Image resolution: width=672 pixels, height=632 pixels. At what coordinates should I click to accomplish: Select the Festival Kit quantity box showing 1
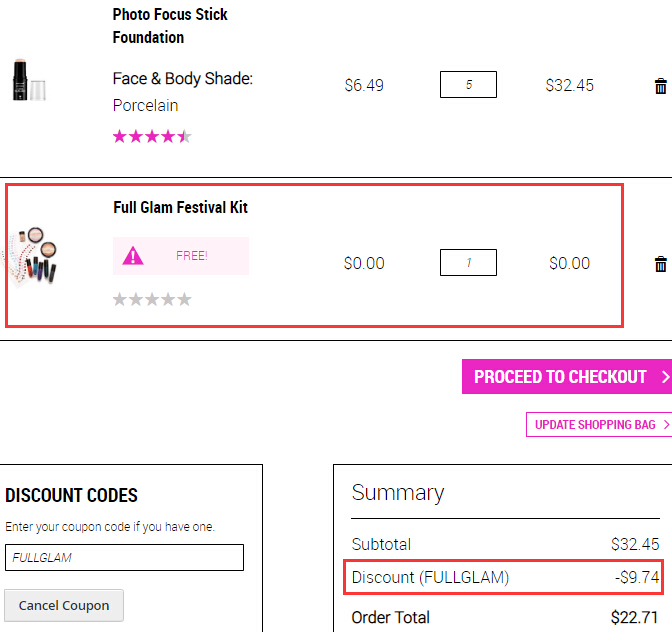[468, 262]
